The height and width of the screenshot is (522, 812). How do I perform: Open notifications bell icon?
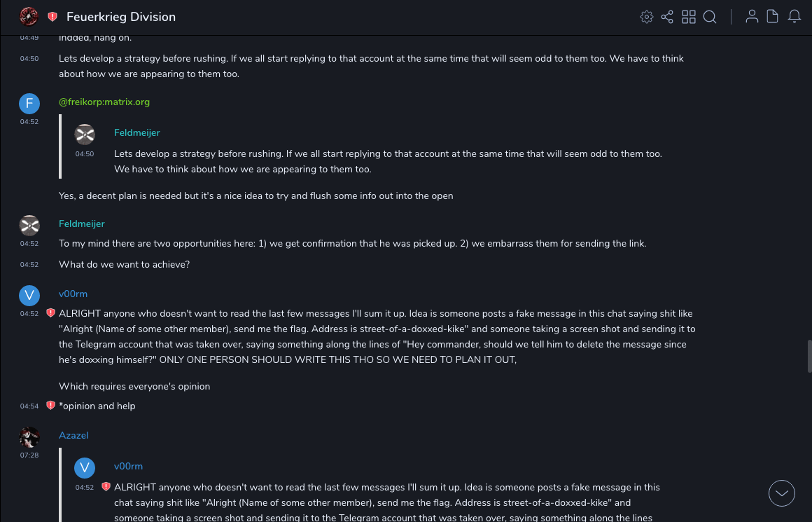(794, 17)
